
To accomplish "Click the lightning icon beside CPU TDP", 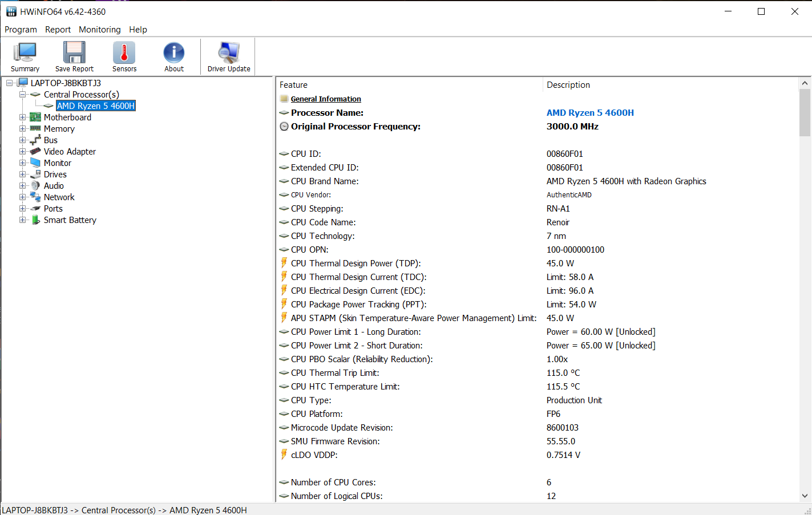I will coord(284,263).
